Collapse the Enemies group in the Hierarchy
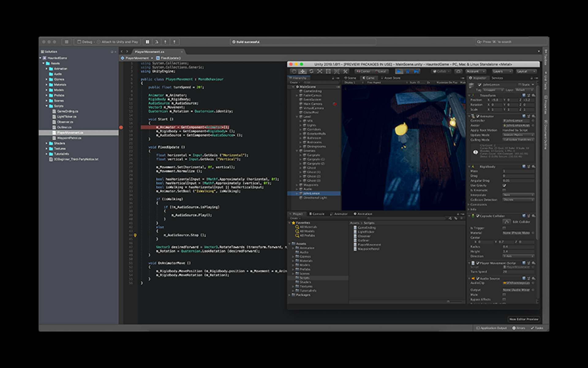588x368 pixels. pos(296,151)
